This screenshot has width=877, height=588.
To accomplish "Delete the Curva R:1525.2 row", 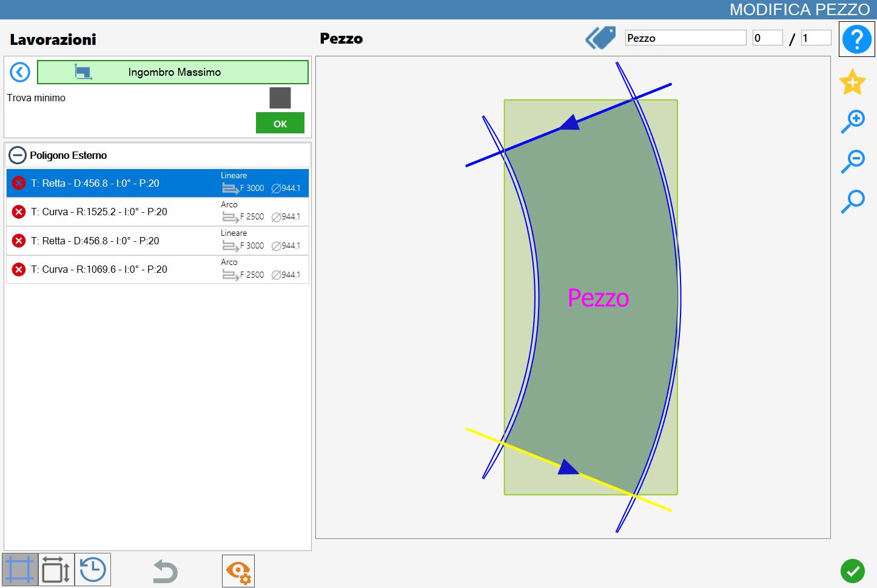I will tap(19, 212).
